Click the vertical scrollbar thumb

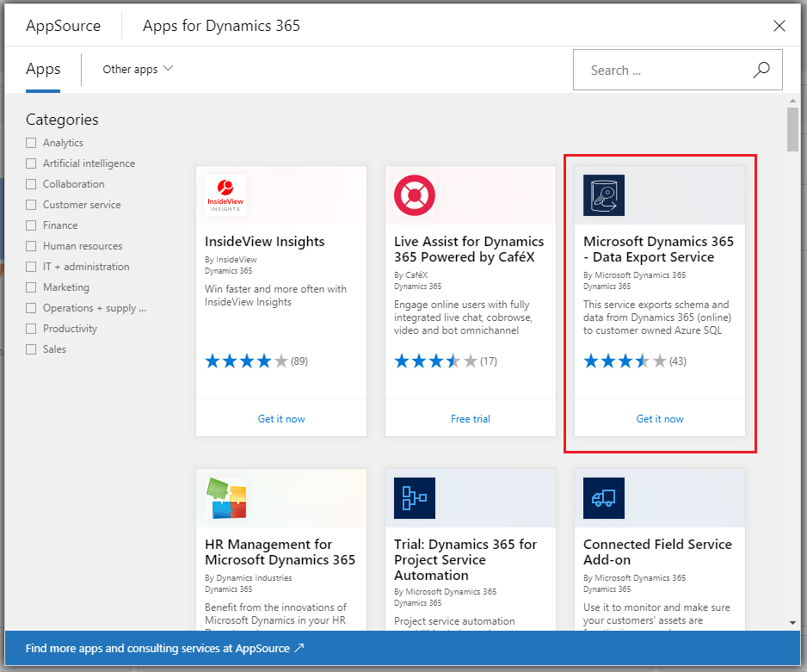click(x=792, y=129)
